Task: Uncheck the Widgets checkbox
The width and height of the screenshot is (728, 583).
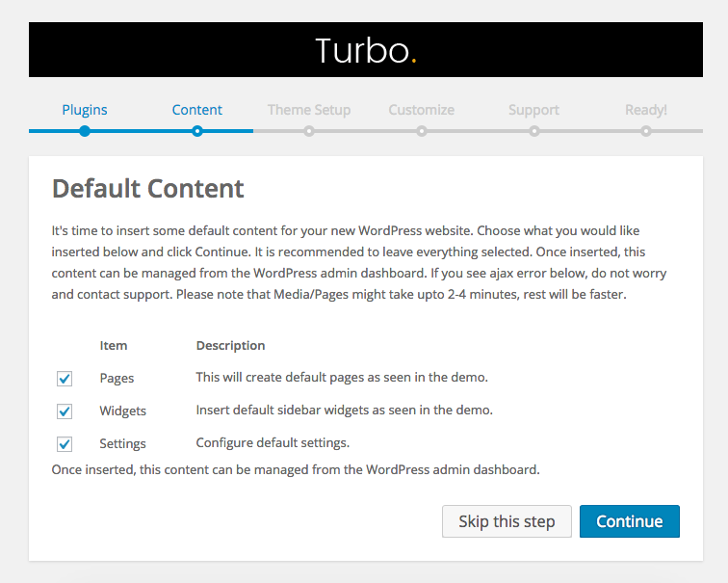Action: pyautogui.click(x=65, y=411)
